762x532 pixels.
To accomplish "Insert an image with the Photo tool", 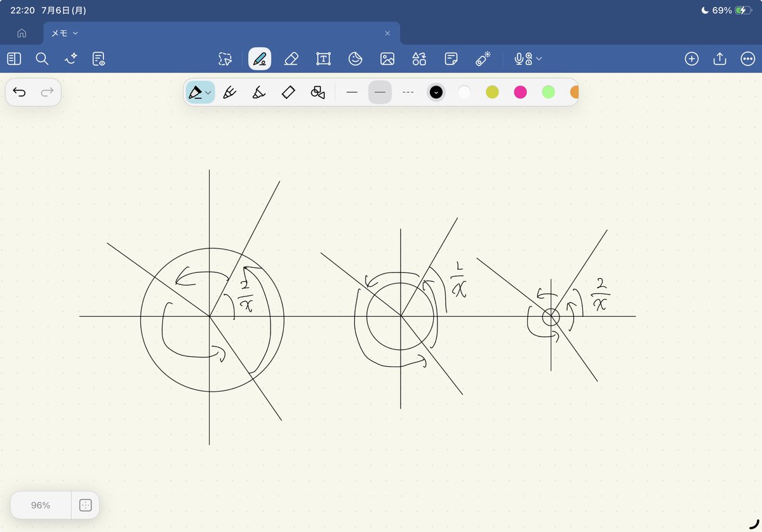I will click(387, 59).
